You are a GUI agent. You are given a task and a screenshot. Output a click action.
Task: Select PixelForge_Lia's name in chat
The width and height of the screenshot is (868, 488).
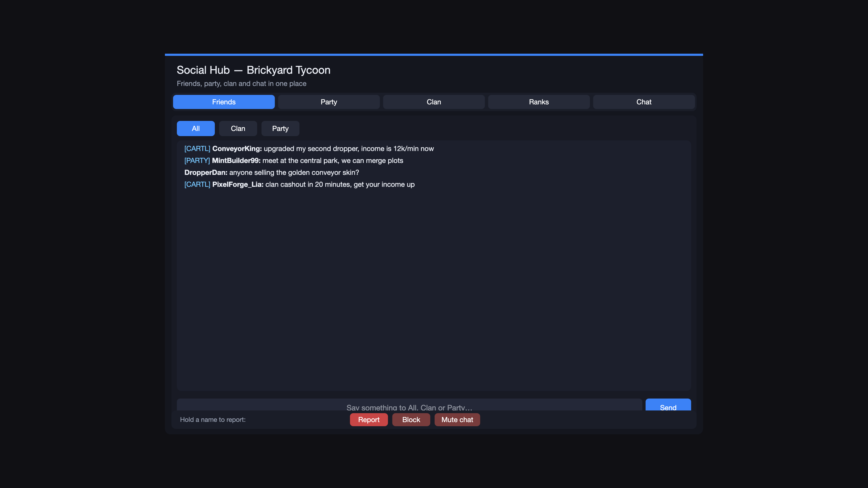[x=238, y=185]
